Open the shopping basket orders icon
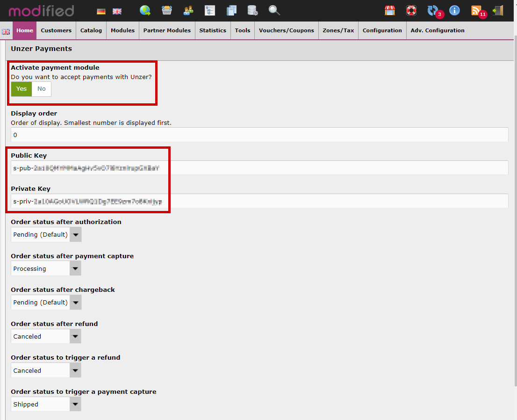 (x=167, y=11)
